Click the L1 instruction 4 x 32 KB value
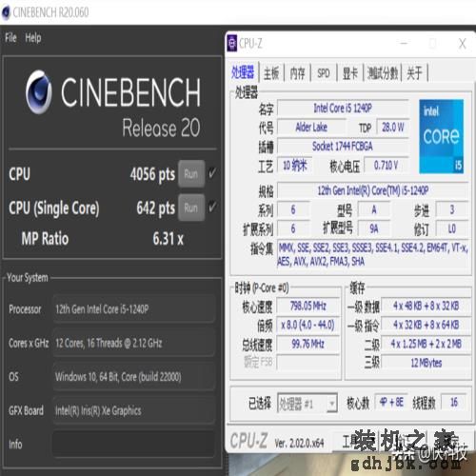 coord(426,325)
